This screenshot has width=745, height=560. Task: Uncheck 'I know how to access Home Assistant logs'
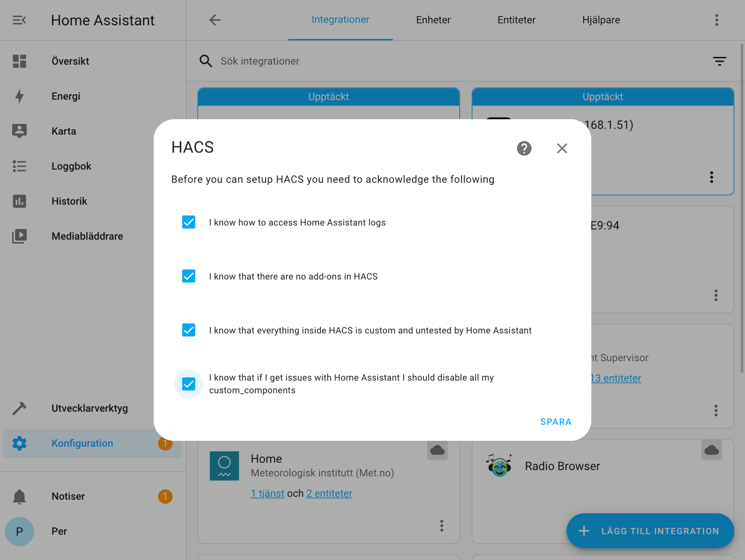[x=189, y=222]
